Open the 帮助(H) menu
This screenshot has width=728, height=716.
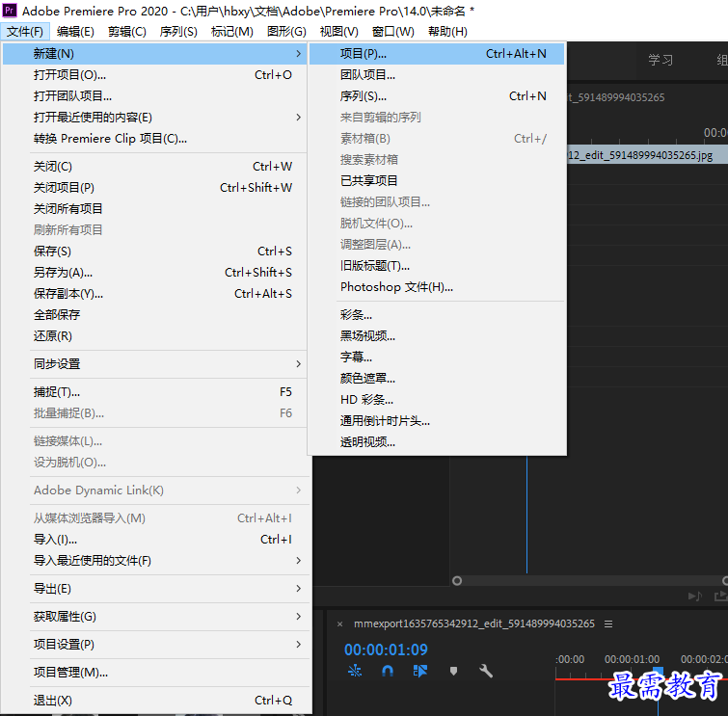pyautogui.click(x=447, y=32)
